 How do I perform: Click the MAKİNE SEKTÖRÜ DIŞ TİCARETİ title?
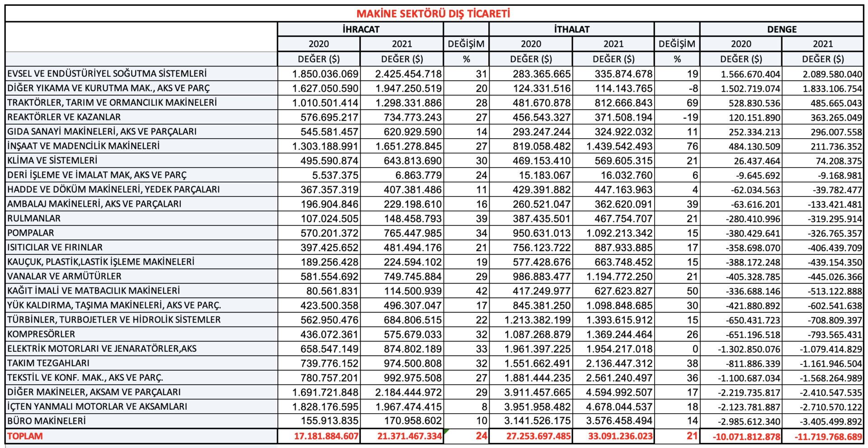(433, 14)
